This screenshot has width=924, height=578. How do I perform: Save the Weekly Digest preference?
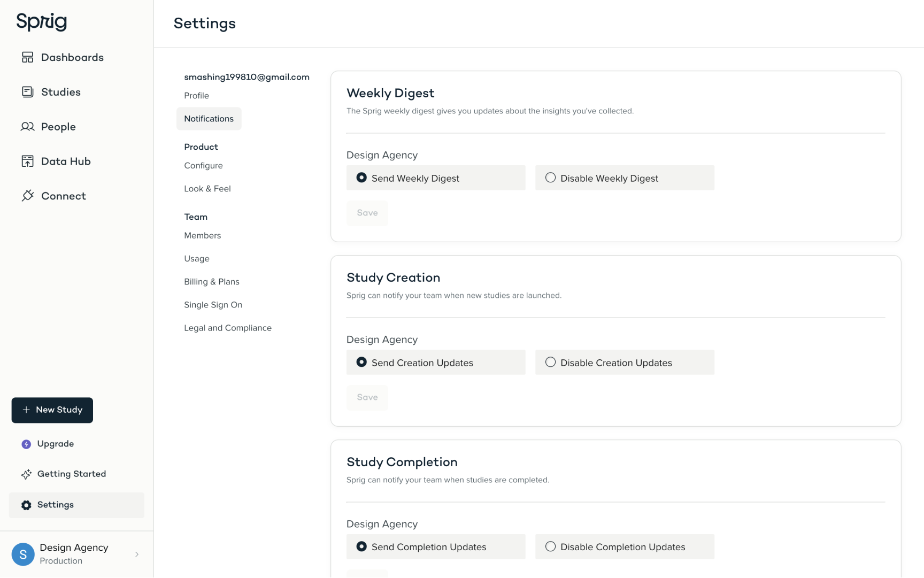pos(367,213)
